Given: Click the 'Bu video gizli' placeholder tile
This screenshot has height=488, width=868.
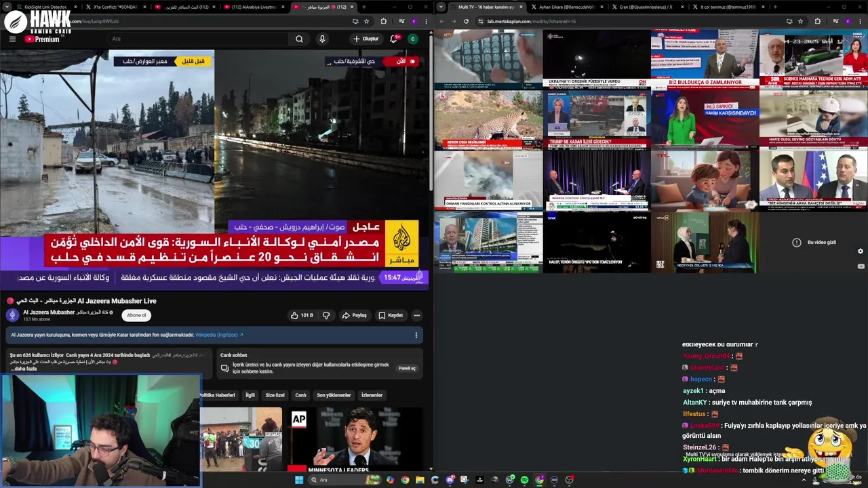Looking at the screenshot, I should click(x=814, y=243).
